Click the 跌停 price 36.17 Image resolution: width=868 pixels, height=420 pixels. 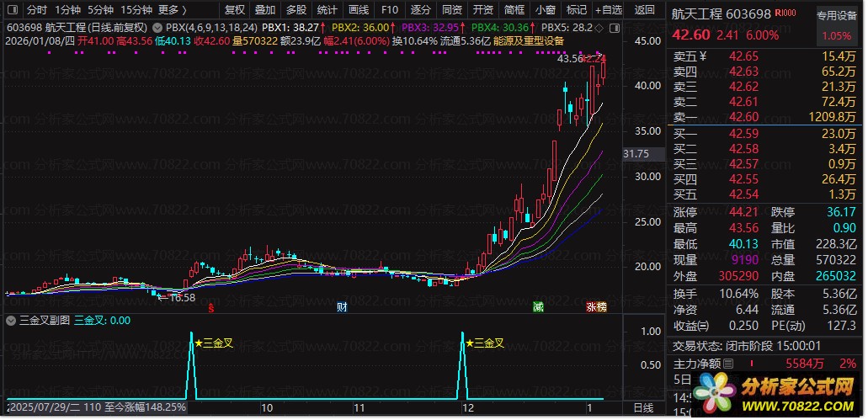840,212
